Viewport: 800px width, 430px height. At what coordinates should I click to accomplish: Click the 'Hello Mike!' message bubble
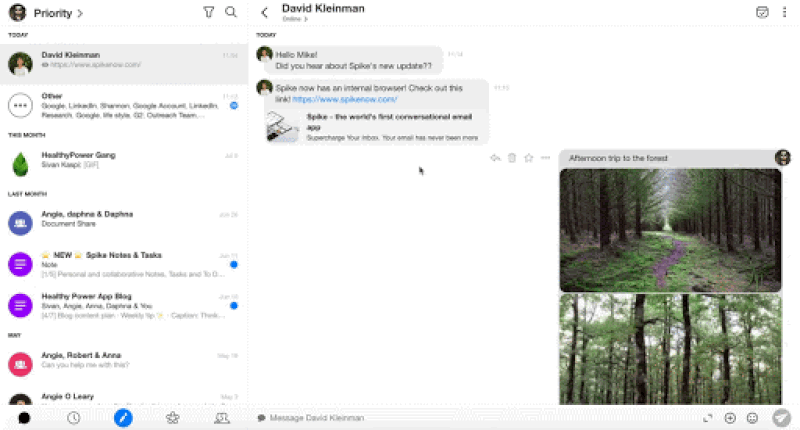[x=353, y=60]
